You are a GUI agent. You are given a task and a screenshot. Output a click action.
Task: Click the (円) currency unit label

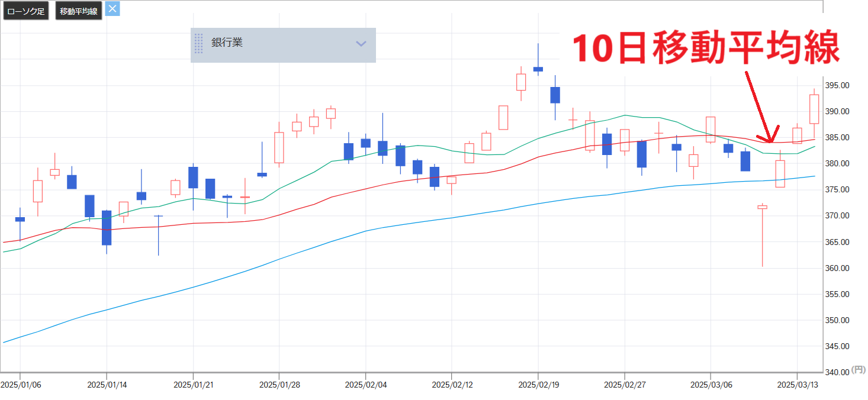pyautogui.click(x=858, y=369)
